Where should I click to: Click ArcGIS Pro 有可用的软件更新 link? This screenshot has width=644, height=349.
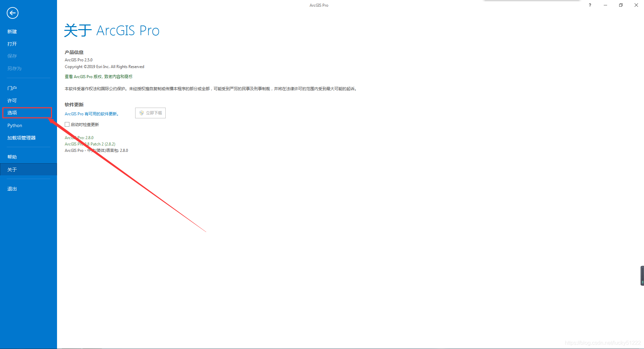[x=92, y=114]
